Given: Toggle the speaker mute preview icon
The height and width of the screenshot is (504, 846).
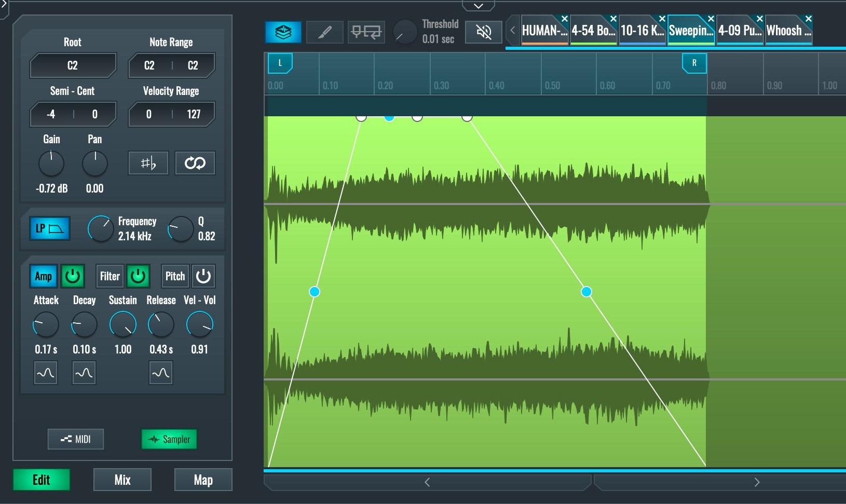Looking at the screenshot, I should [483, 32].
